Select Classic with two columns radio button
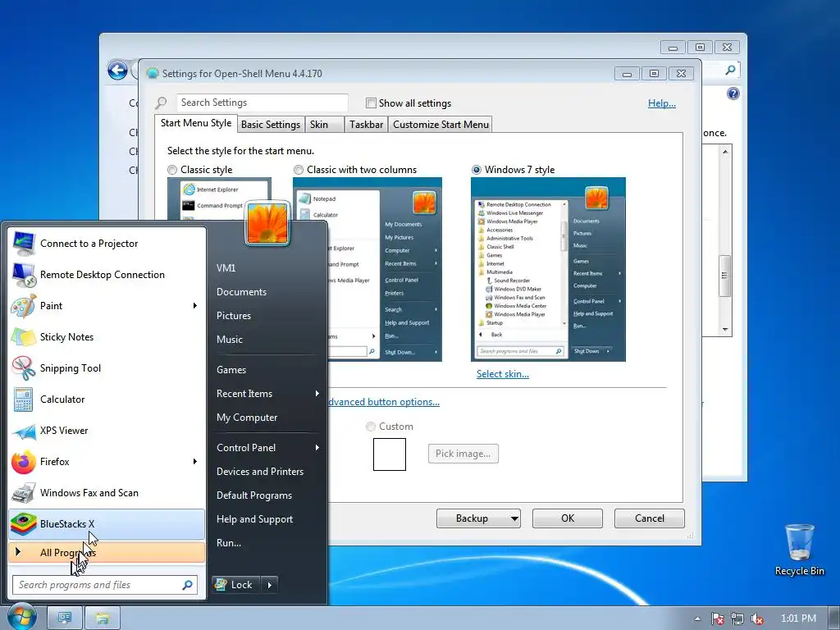 pyautogui.click(x=299, y=170)
